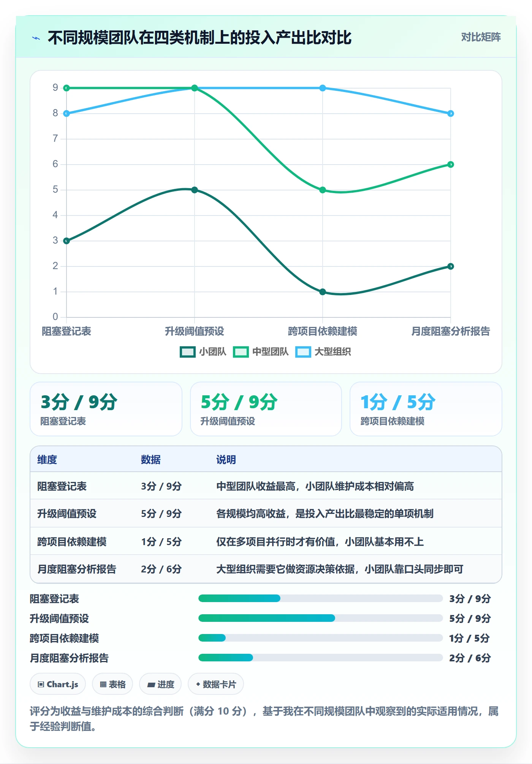Image resolution: width=532 pixels, height=764 pixels.
Task: Toggle the 小团队 legend series
Action: tap(203, 352)
